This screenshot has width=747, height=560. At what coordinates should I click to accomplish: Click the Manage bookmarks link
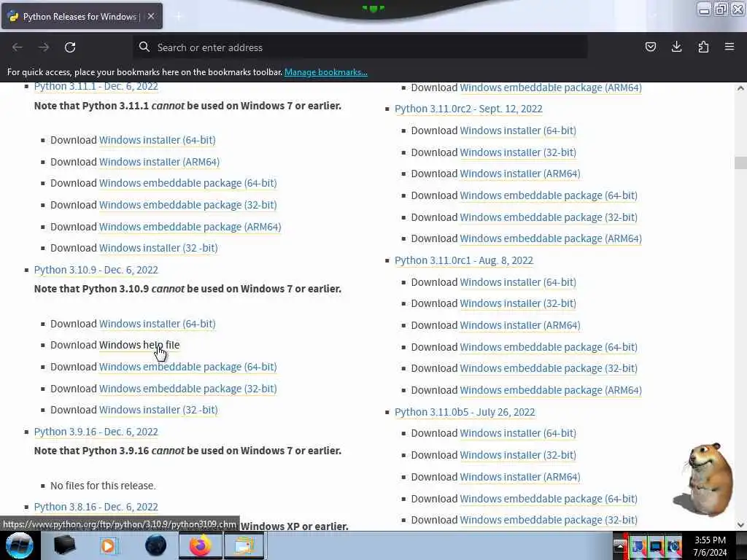coord(326,72)
